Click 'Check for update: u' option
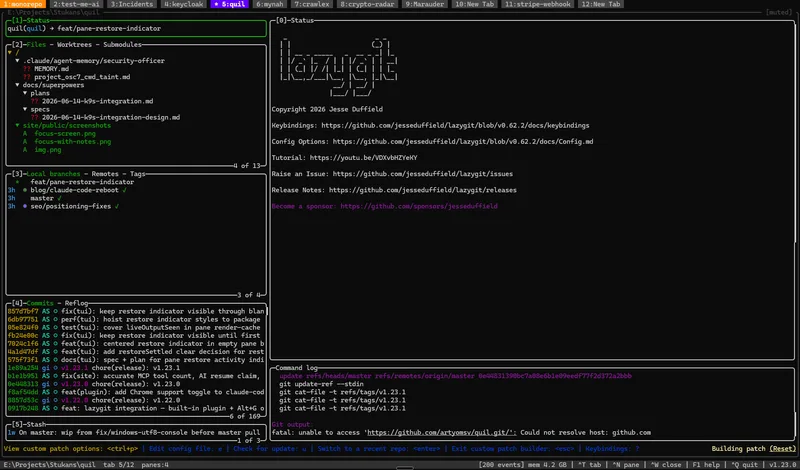Image resolution: width=800 pixels, height=470 pixels. 272,449
